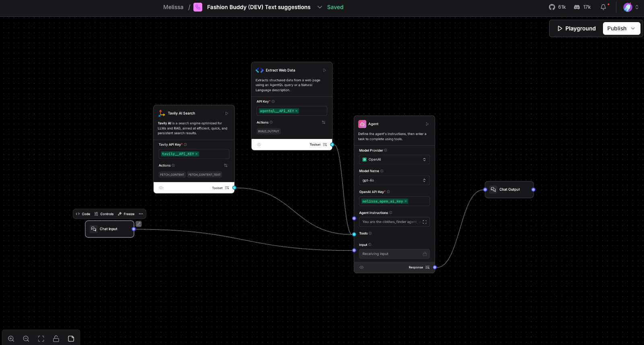Open the Playground
The width and height of the screenshot is (644, 345).
[576, 28]
